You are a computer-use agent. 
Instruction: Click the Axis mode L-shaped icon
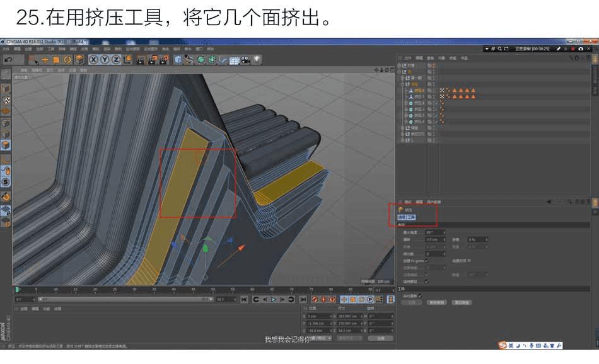[6, 159]
